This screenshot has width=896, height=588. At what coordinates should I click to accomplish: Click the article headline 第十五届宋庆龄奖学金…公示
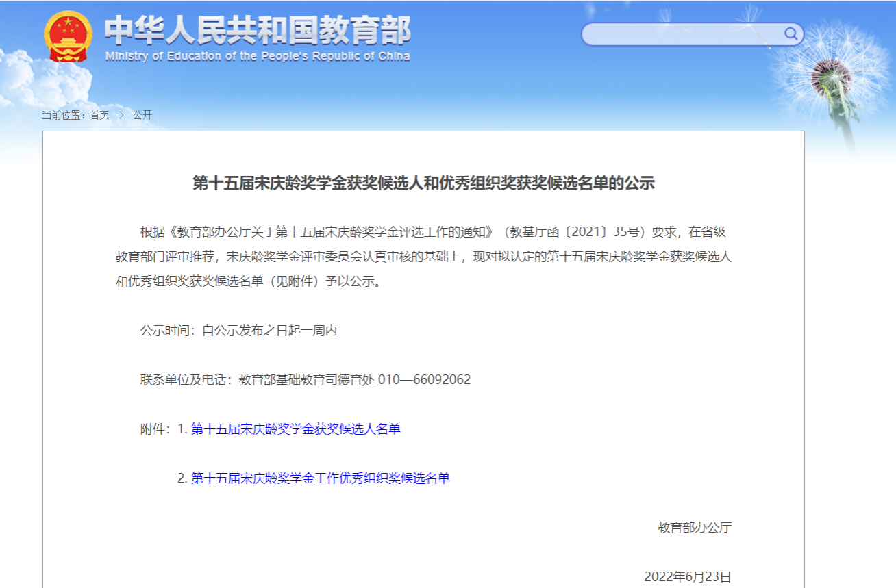[x=423, y=183]
